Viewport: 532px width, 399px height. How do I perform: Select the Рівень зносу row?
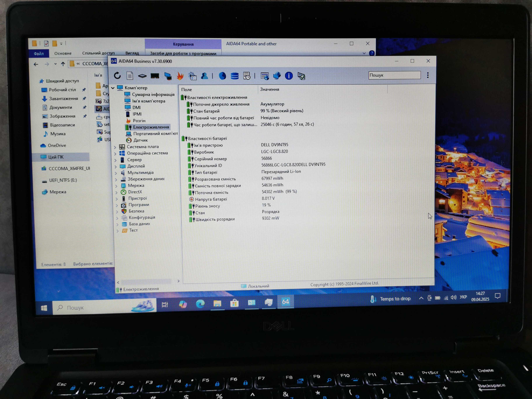click(207, 206)
